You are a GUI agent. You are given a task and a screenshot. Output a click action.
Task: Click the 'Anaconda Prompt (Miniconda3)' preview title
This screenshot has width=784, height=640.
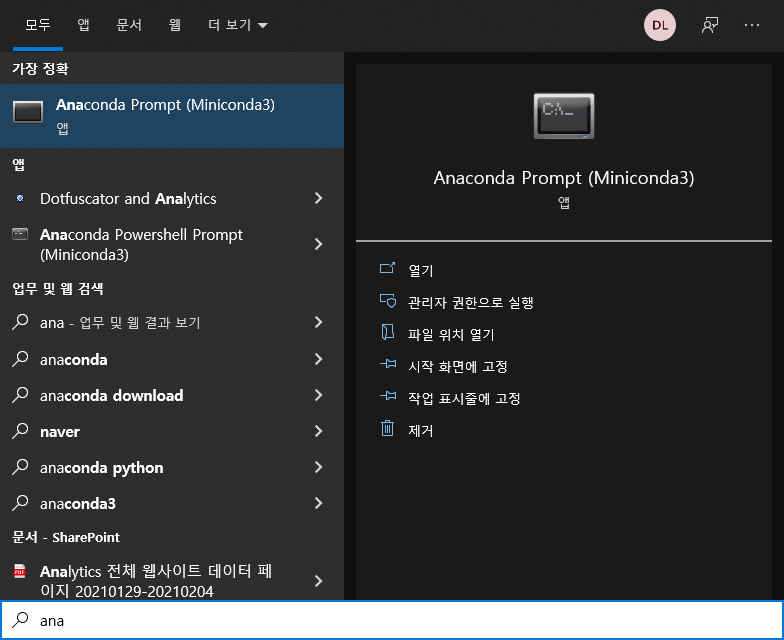coord(564,178)
